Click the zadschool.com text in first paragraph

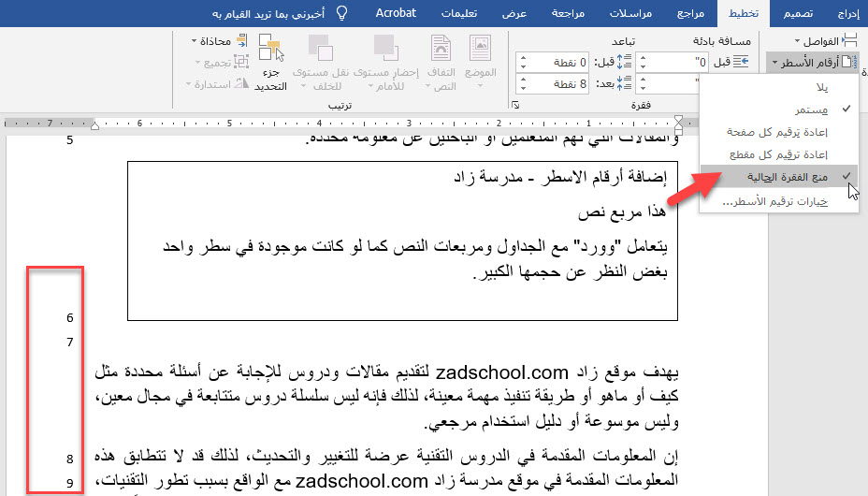point(501,372)
